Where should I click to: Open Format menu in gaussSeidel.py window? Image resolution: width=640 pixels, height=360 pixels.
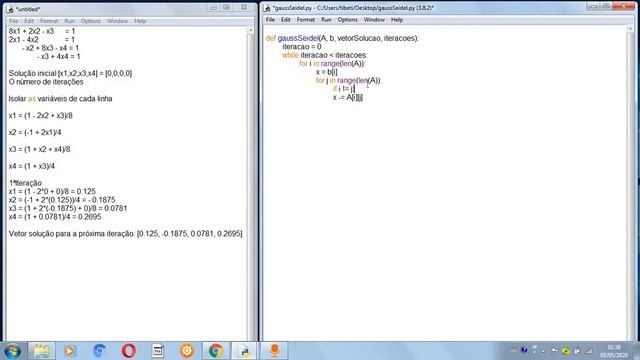(x=306, y=20)
